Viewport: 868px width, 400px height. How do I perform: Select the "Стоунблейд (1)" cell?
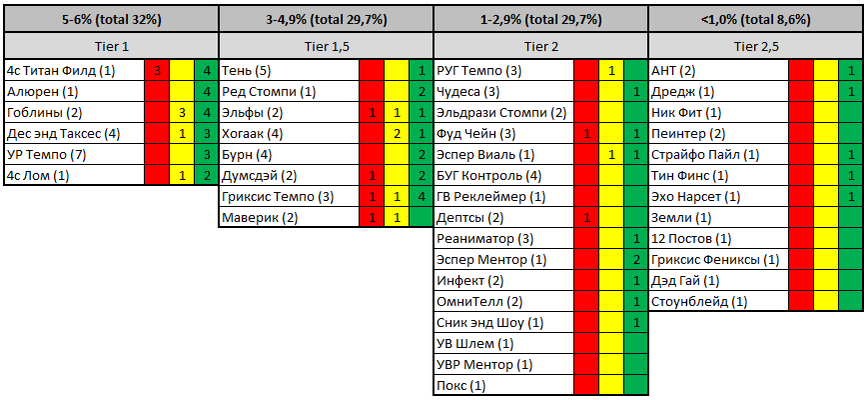click(x=718, y=302)
